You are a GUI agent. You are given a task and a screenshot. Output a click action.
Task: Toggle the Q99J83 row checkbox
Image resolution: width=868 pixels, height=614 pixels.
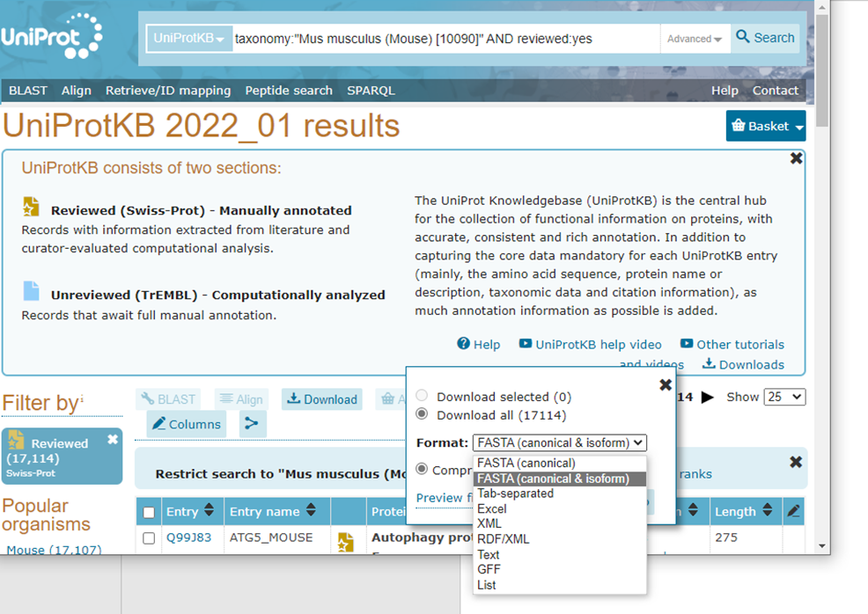point(149,538)
